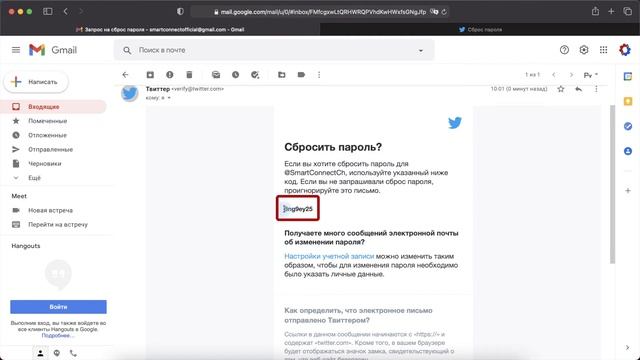
Task: Collapse the side panel chevron
Action: tap(627, 347)
